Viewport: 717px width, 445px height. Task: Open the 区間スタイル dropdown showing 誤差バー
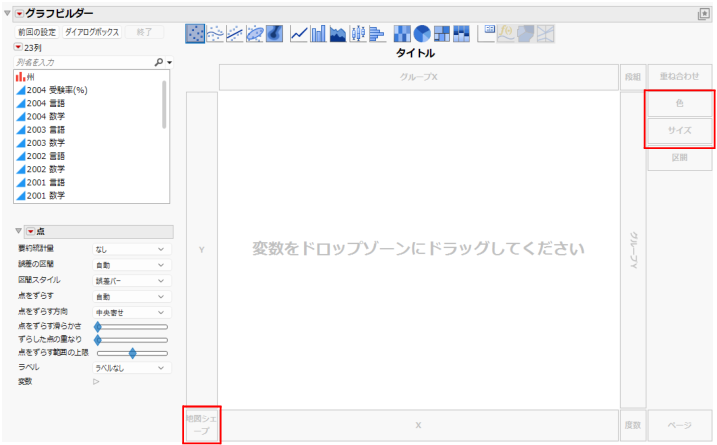click(132, 281)
